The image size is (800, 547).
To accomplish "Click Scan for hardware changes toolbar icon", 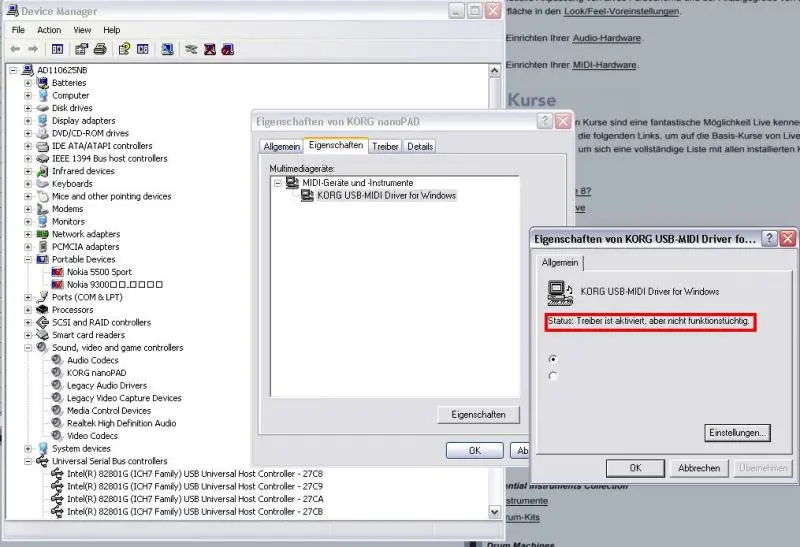I will click(x=165, y=48).
